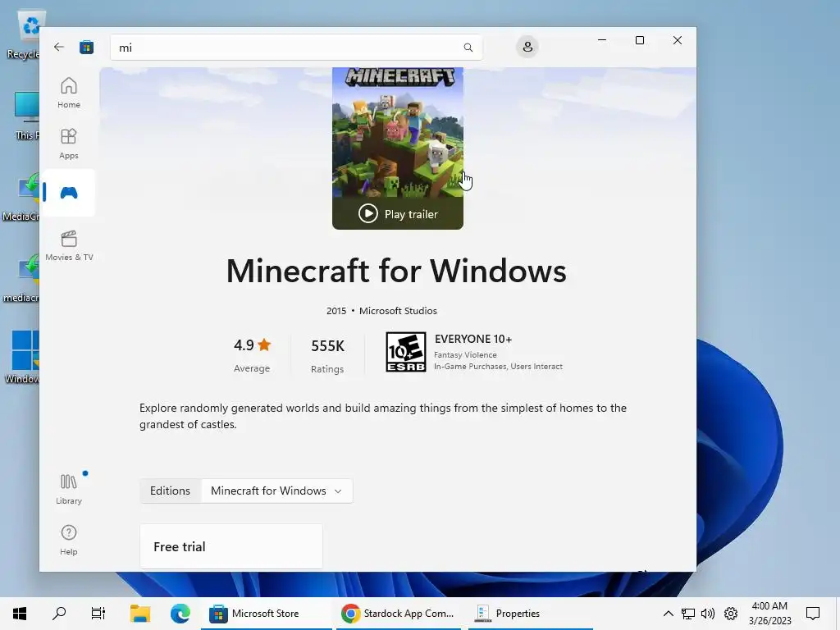Click 'In-Game Purchases, Users Interact' text
Viewport: 840px width, 630px height.
point(498,367)
